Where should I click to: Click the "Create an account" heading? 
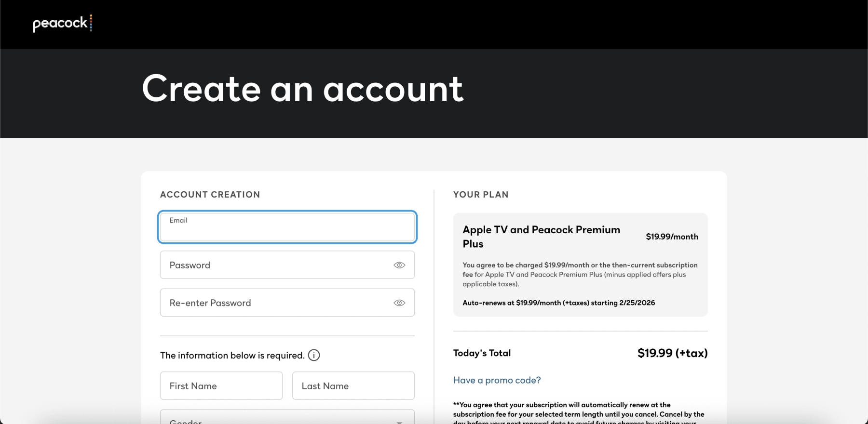pos(303,89)
